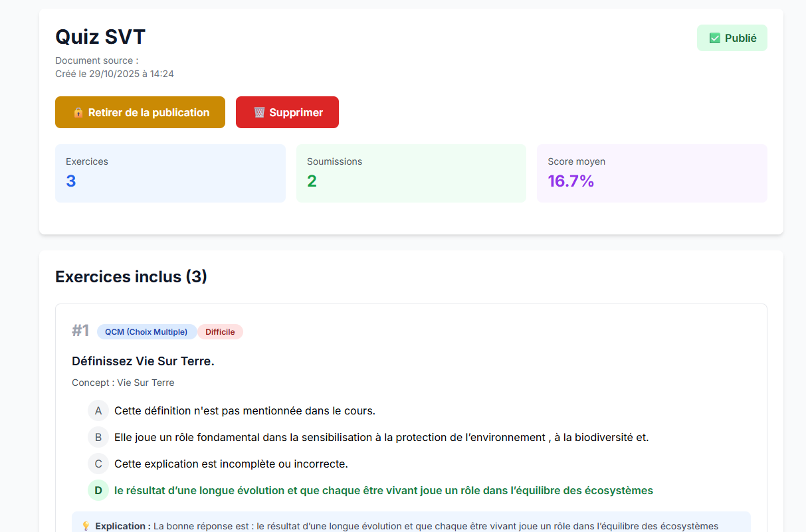This screenshot has height=532, width=806.
Task: Click the Exercices inclus (3) heading
Action: click(x=131, y=276)
